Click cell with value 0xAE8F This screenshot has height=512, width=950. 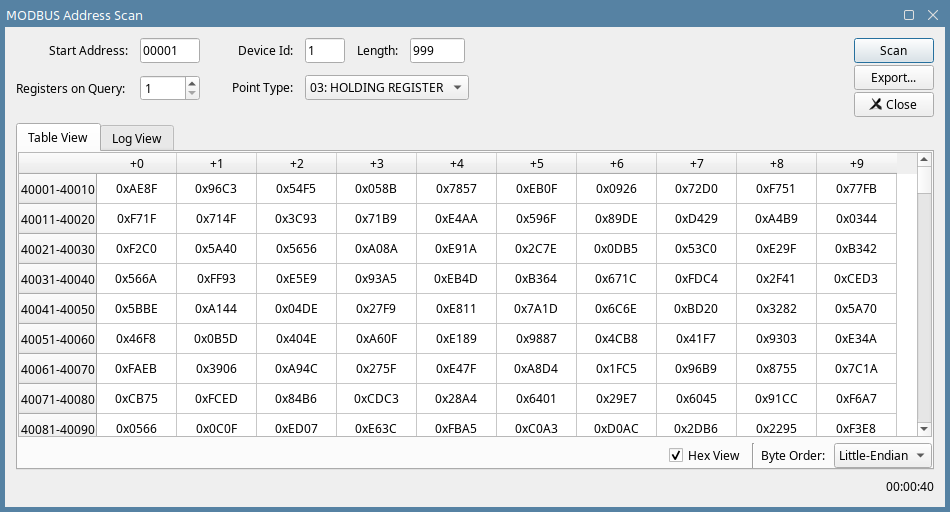click(137, 188)
